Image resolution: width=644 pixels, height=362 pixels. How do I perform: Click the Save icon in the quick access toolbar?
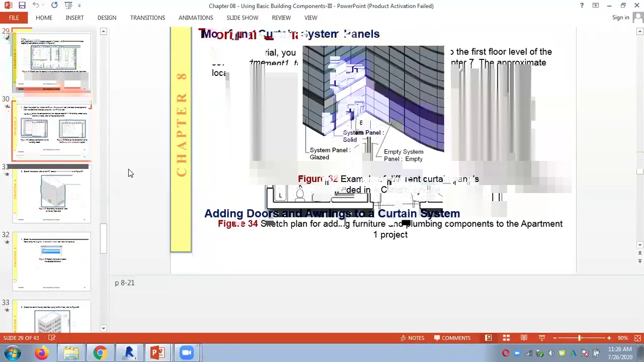click(22, 6)
